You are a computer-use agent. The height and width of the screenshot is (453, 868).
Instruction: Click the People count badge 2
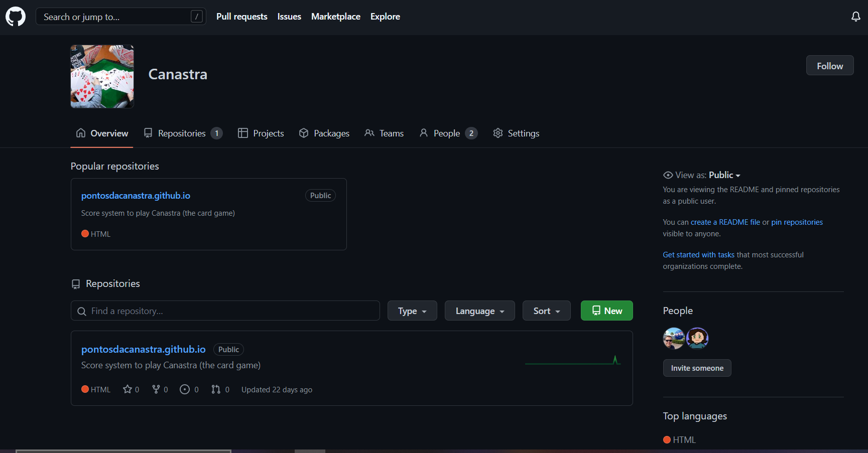tap(471, 133)
